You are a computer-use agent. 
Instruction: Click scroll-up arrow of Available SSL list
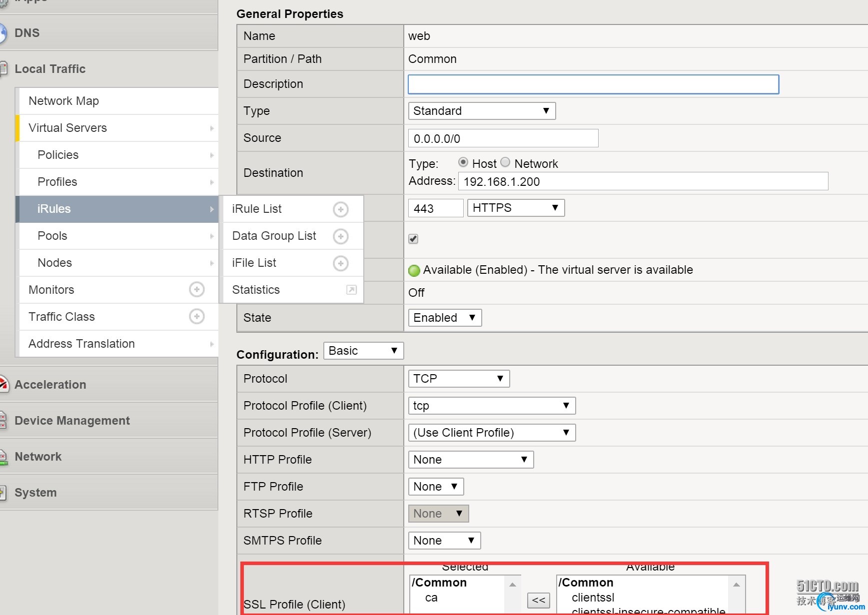tap(737, 584)
